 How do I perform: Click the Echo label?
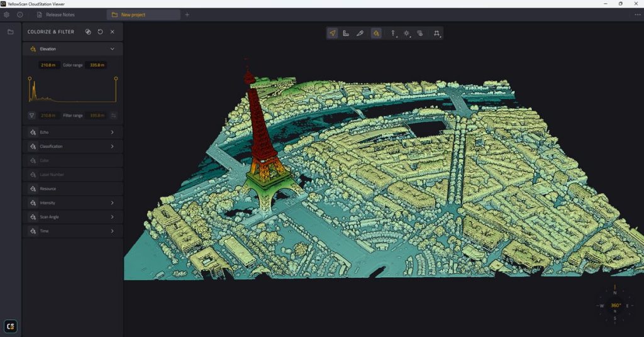[x=45, y=132]
